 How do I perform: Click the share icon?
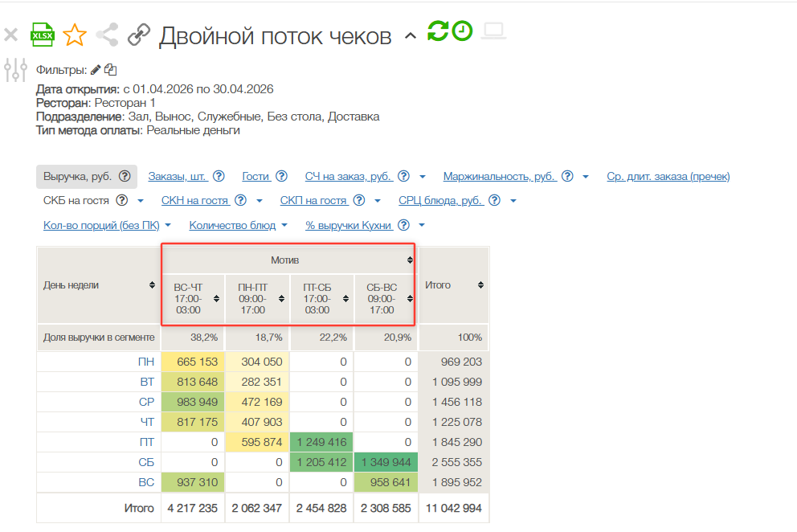[x=107, y=35]
